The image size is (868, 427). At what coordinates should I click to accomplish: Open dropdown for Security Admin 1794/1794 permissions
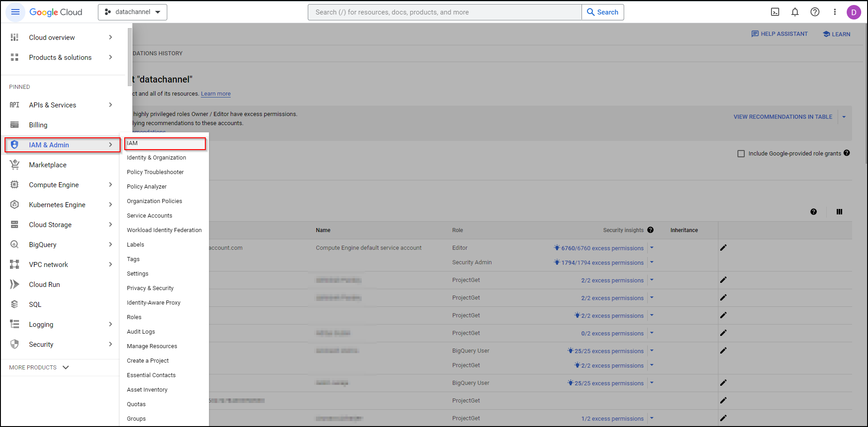(x=652, y=262)
